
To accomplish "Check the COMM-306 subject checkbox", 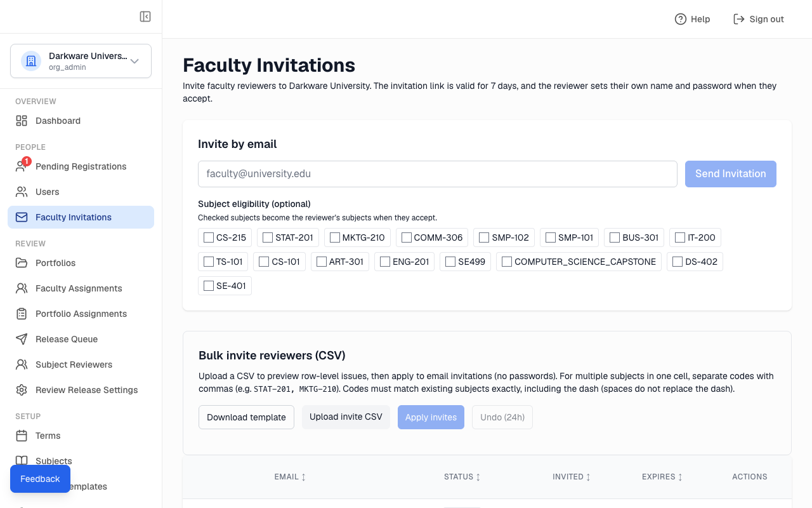I will tap(407, 237).
